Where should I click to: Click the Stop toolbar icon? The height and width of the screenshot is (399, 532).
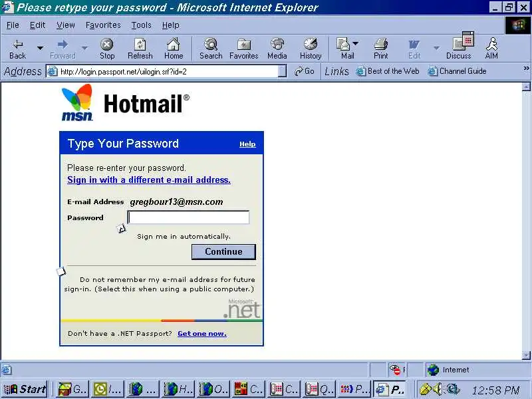(x=106, y=48)
